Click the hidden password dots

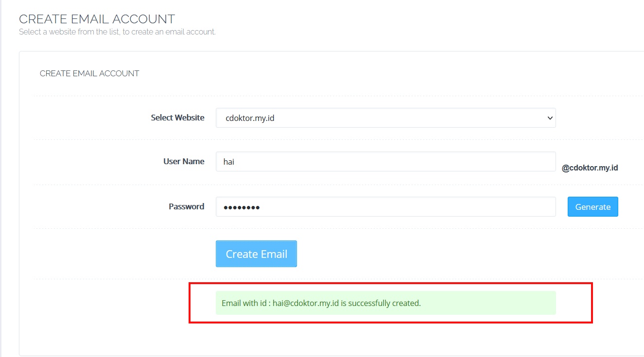pyautogui.click(x=241, y=207)
